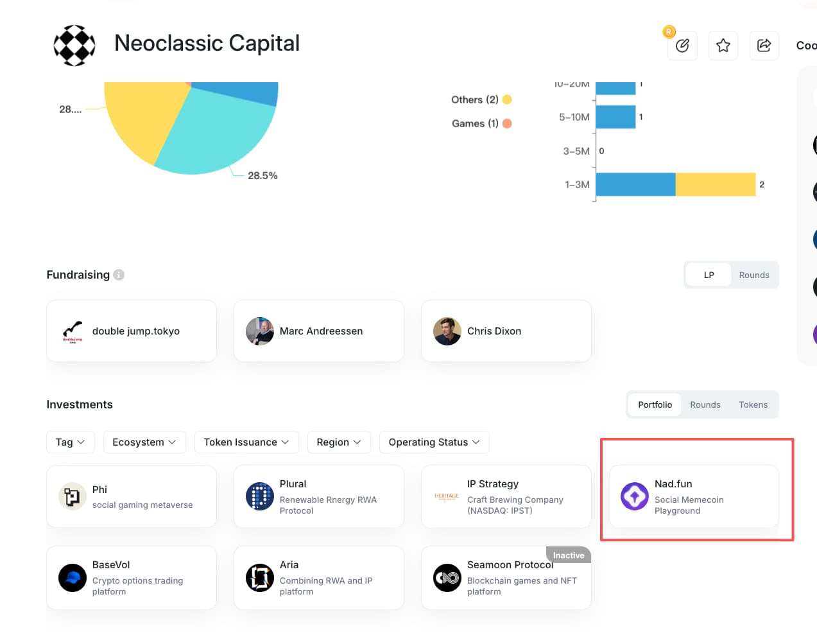
Task: Favorite Neoclassic Capital with the star icon
Action: (x=723, y=46)
